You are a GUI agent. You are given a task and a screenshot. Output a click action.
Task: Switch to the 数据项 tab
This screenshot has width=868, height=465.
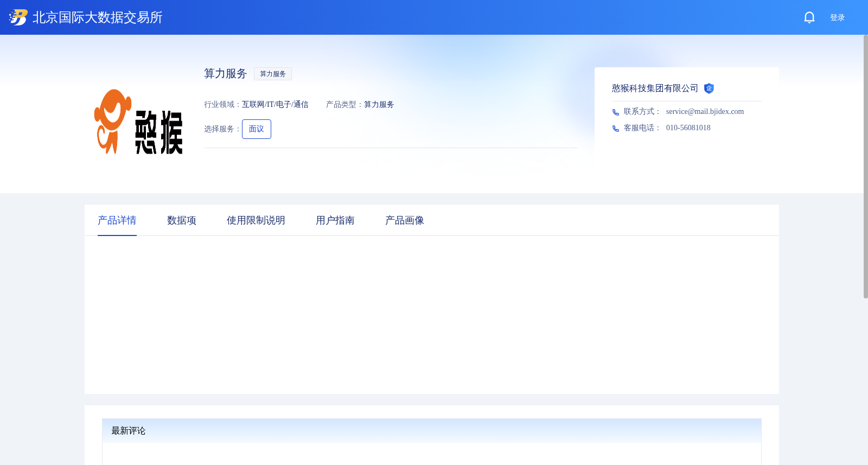[x=182, y=220]
